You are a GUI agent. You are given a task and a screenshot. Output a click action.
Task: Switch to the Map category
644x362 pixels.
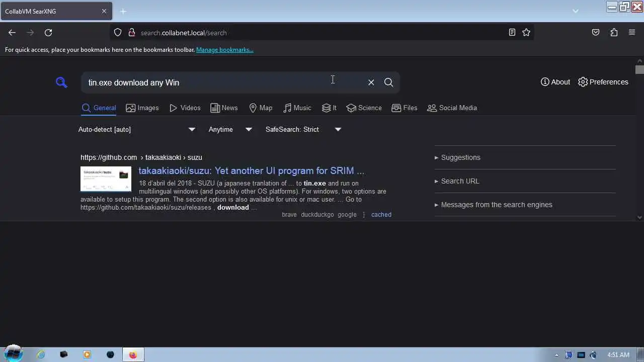261,108
